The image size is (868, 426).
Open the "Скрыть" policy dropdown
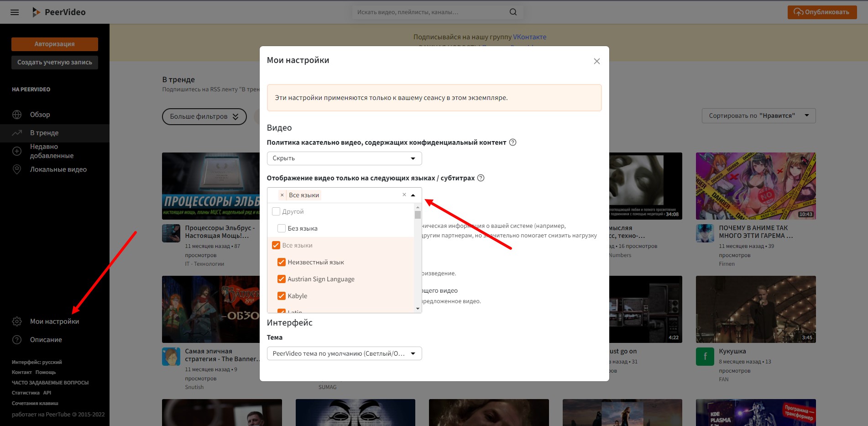[344, 158]
